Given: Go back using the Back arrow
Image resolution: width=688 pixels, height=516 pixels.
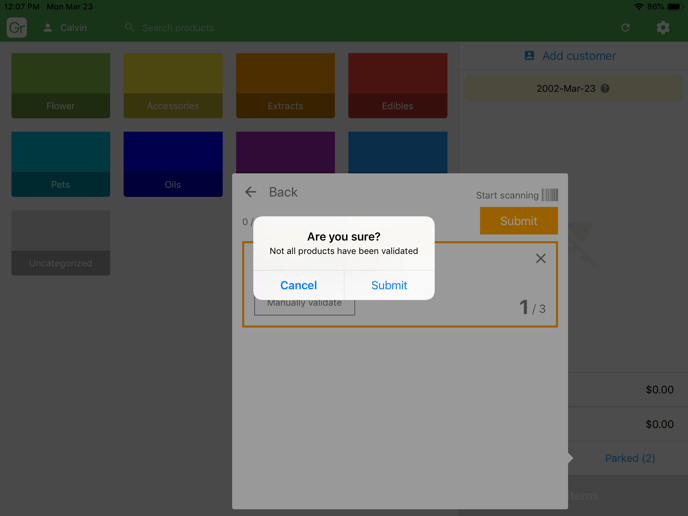Looking at the screenshot, I should (251, 192).
